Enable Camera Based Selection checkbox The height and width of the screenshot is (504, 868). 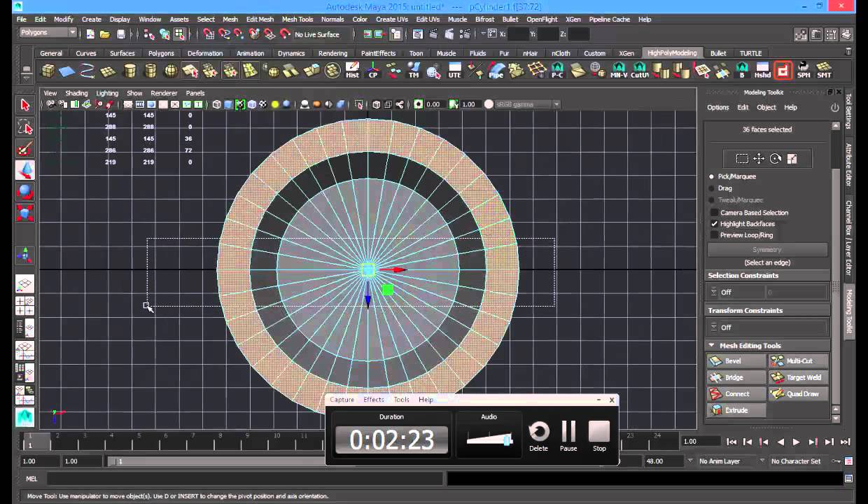pyautogui.click(x=714, y=213)
